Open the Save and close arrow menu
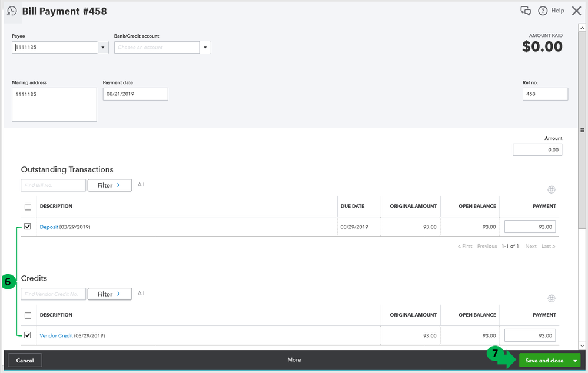This screenshot has width=588, height=373. pos(575,361)
